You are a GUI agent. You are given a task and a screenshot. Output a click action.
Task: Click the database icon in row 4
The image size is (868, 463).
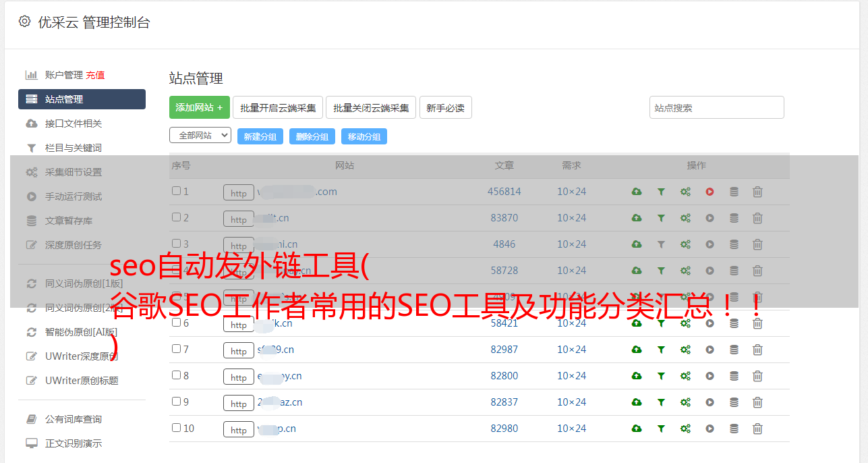(x=734, y=271)
